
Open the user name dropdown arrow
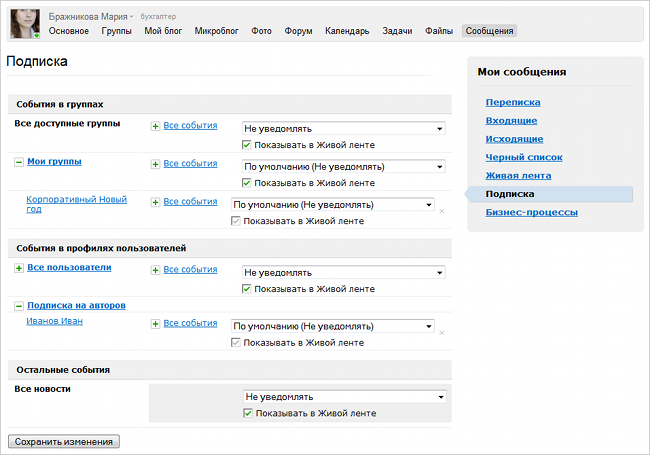131,18
